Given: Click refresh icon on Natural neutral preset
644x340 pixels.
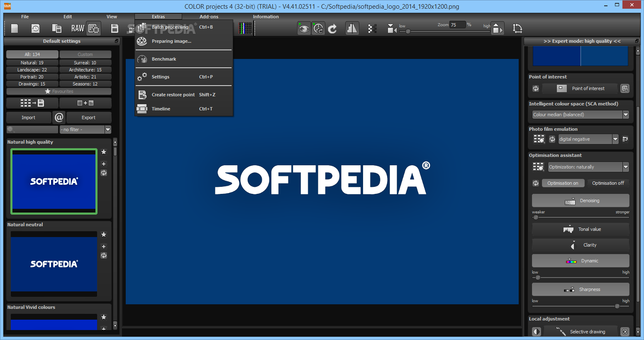Looking at the screenshot, I should click(x=104, y=255).
